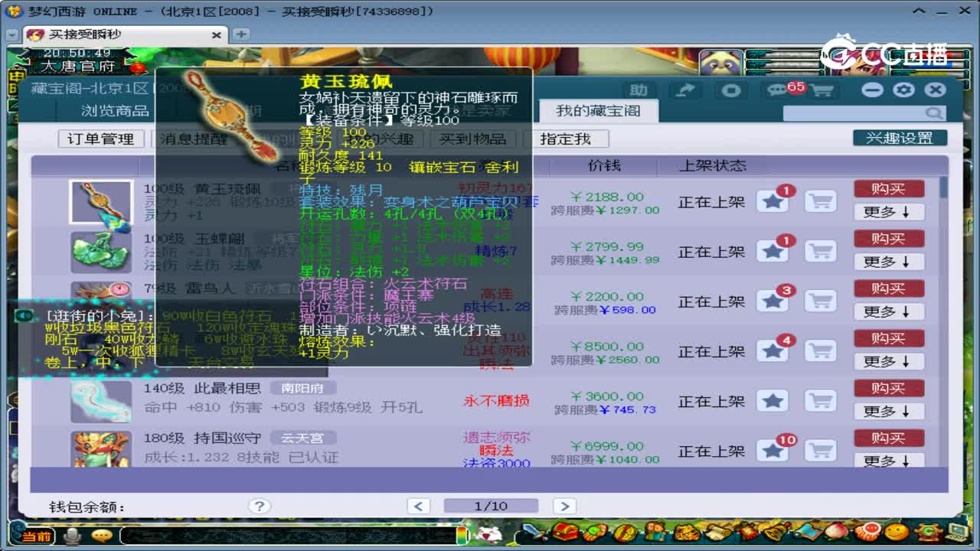Click the share arrow icon in header

pos(685,90)
